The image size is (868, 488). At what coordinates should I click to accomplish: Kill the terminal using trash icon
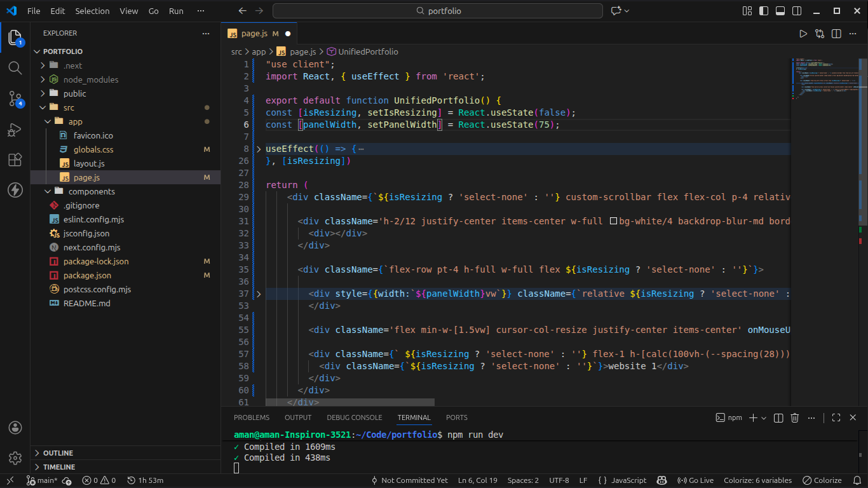[x=795, y=417]
